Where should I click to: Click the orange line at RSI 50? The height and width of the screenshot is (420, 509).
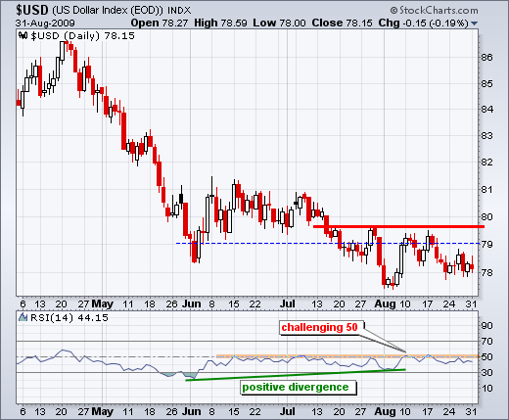pyautogui.click(x=347, y=356)
